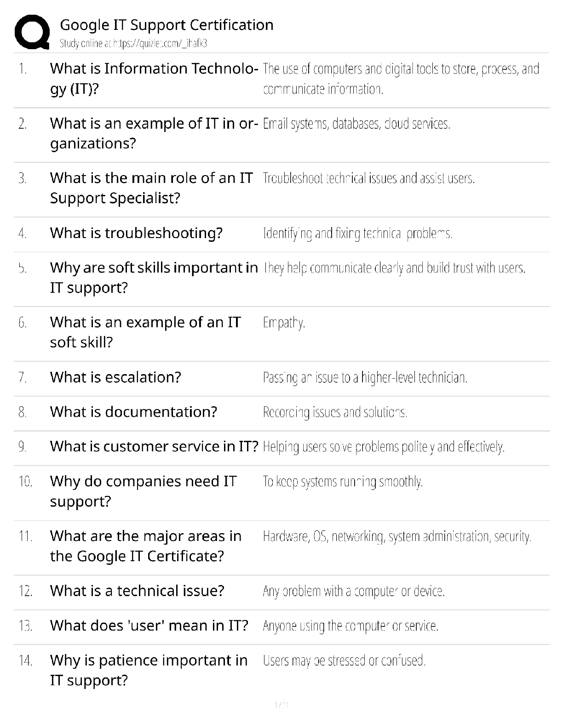The image size is (563, 728).
Task: Click 'What is customer service in IT?'
Action: point(154,446)
